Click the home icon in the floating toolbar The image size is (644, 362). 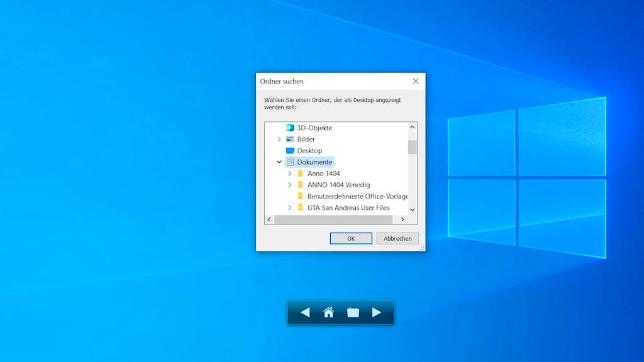pyautogui.click(x=328, y=312)
